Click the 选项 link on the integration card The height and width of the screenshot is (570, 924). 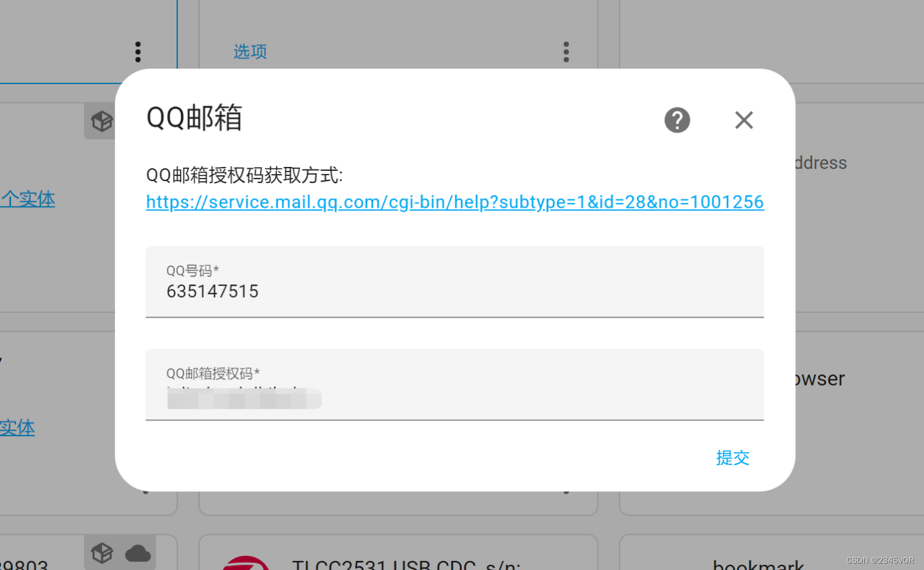pos(250,52)
